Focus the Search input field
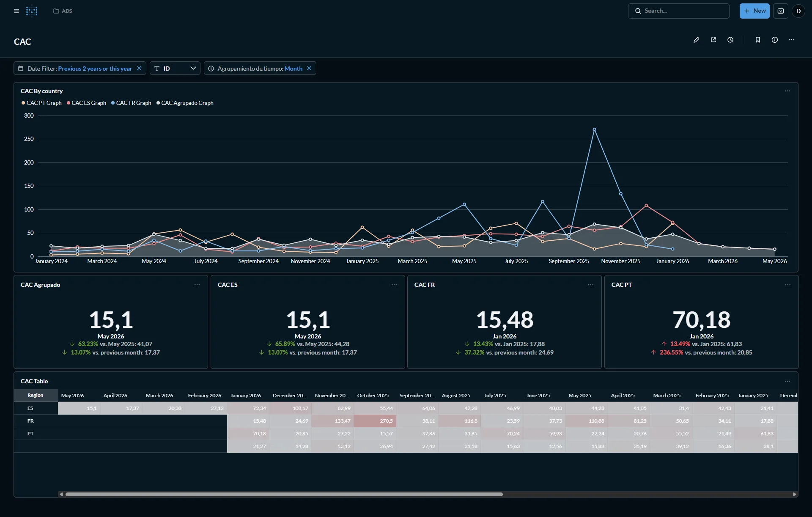The height and width of the screenshot is (517, 812). coord(678,11)
